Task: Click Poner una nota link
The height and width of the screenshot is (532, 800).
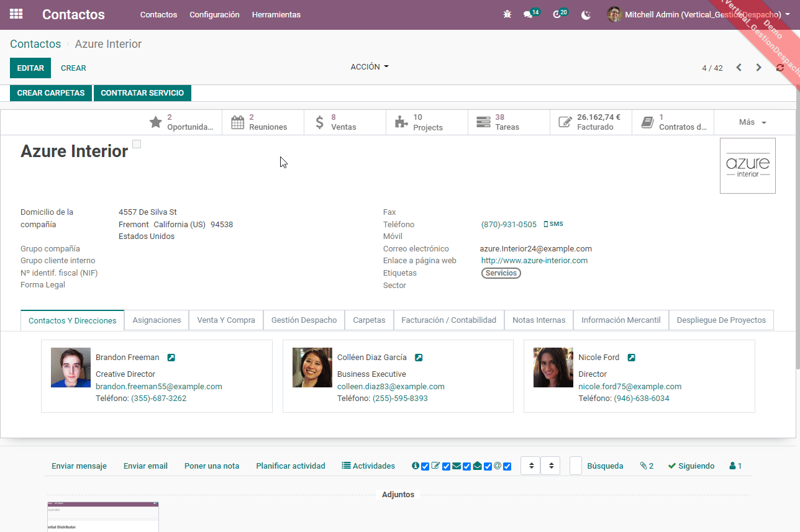Action: click(212, 466)
